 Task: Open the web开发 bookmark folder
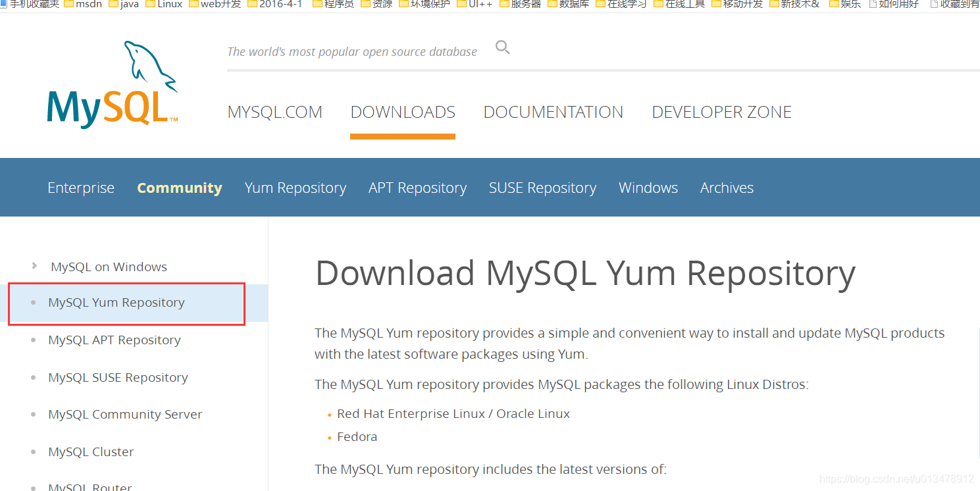[215, 4]
